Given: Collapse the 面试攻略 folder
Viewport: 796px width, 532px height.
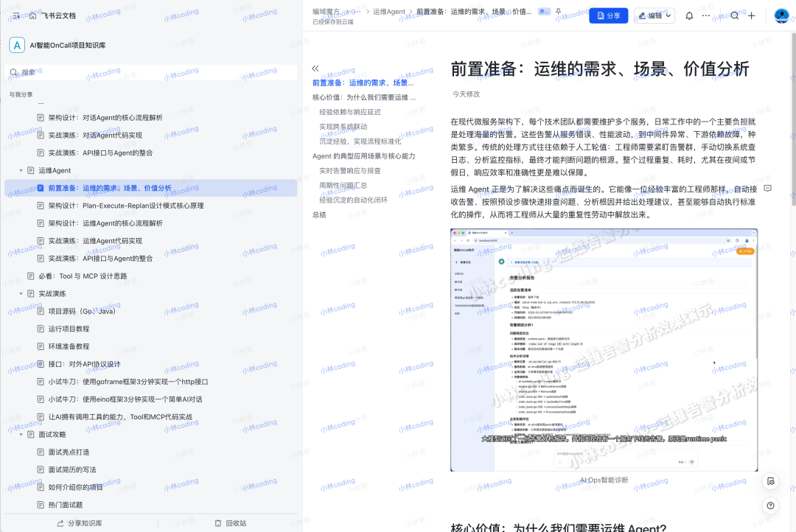Looking at the screenshot, I should coord(22,434).
